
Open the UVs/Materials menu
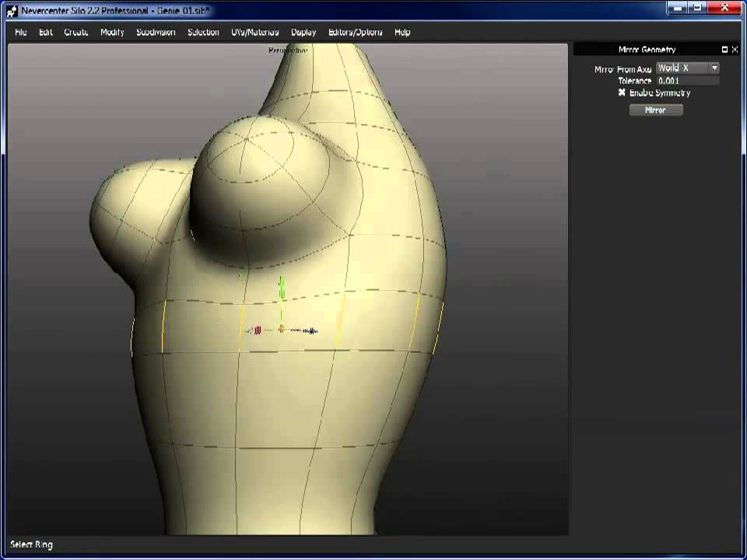(x=255, y=33)
